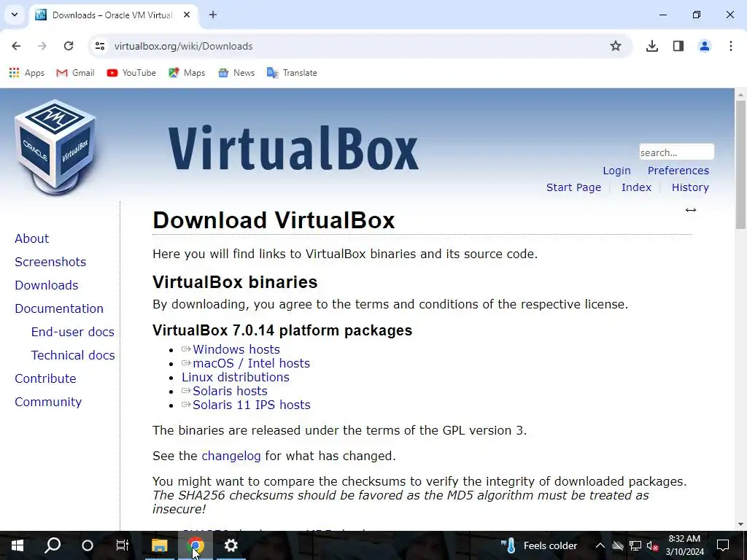Open the Feels colder weather widget
The image size is (747, 560).
(539, 545)
